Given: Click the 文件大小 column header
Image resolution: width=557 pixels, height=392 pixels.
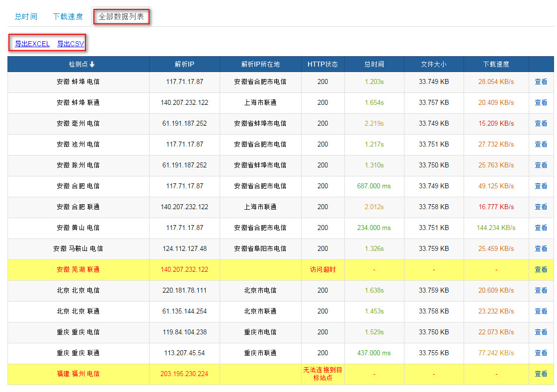Looking at the screenshot, I should click(433, 64).
